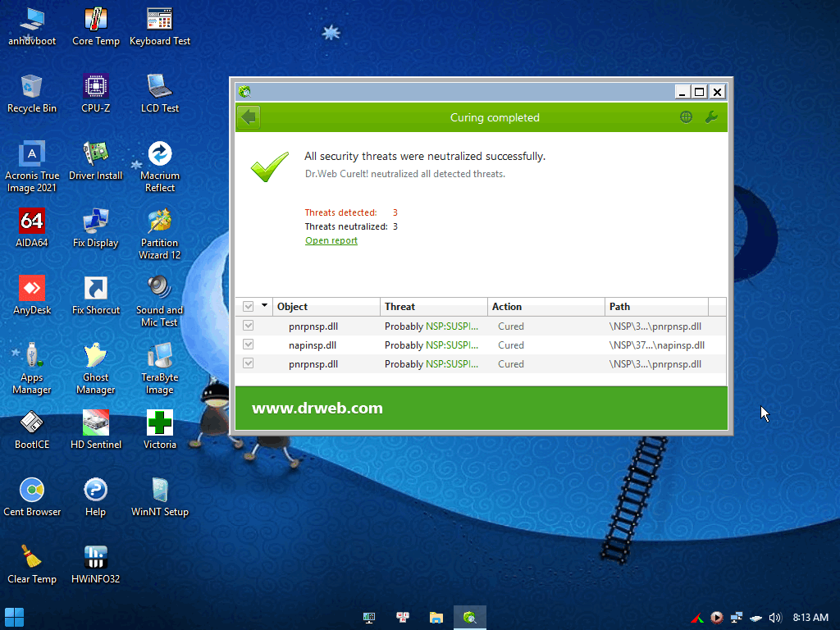Open the Driver Install shortcut
The width and height of the screenshot is (840, 630).
pos(96,161)
